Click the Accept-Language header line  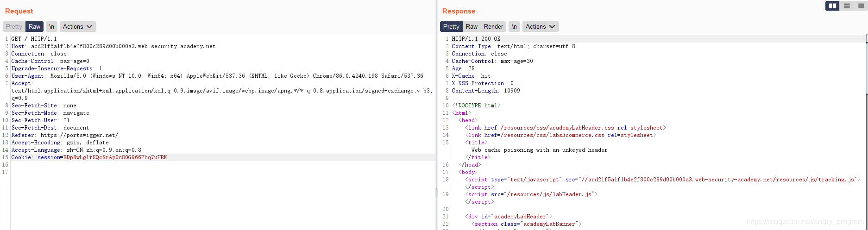(x=76, y=150)
